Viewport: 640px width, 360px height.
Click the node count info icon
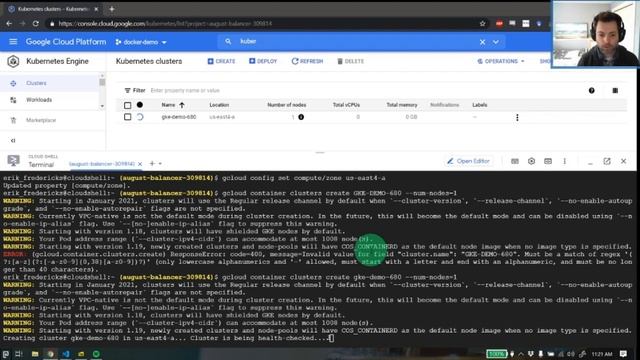click(x=301, y=117)
